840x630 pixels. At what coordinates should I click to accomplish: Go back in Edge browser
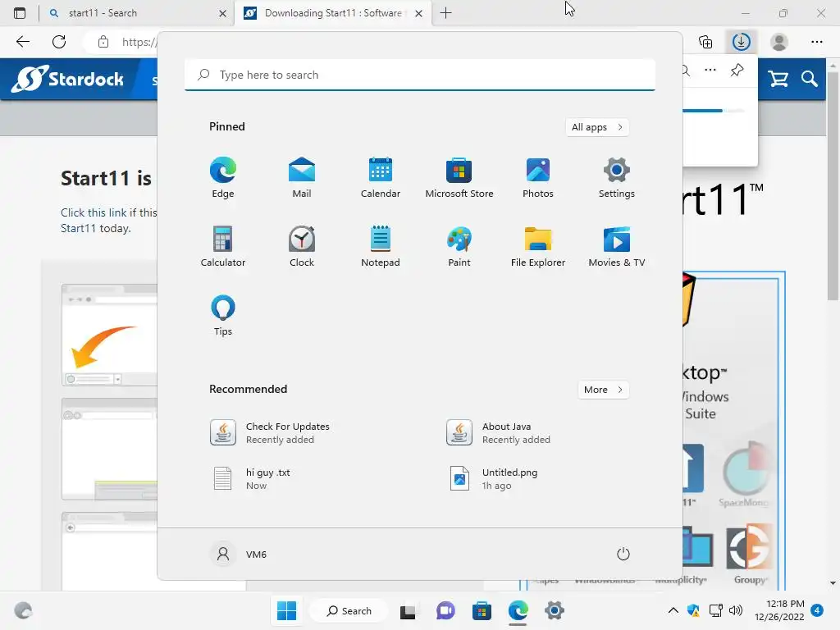point(22,42)
